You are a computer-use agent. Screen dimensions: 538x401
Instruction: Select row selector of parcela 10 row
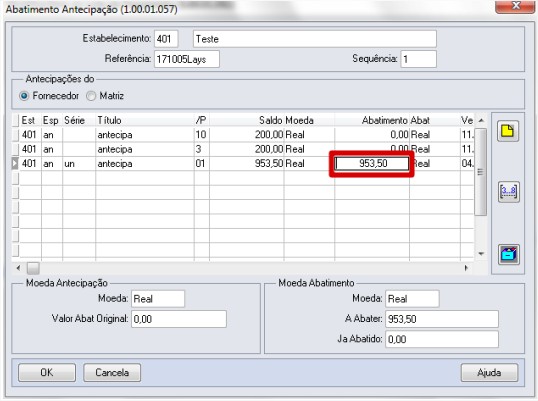tap(15, 134)
